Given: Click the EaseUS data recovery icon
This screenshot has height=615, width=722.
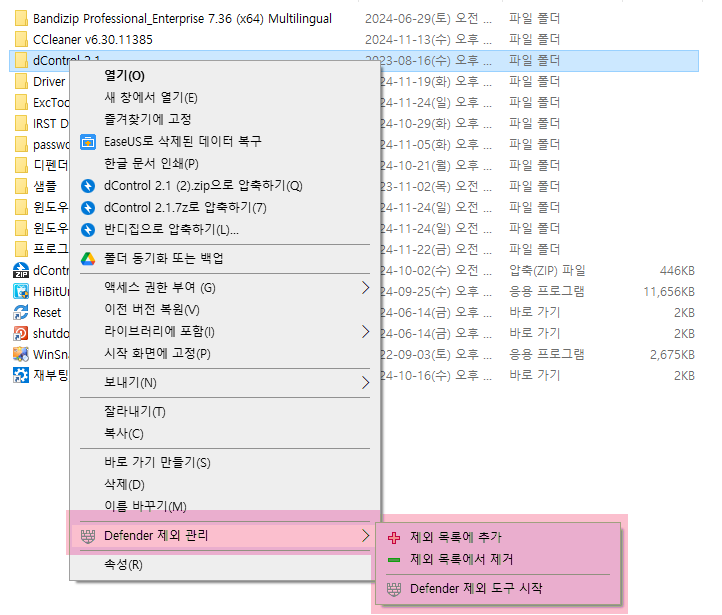Looking at the screenshot, I should (x=88, y=142).
